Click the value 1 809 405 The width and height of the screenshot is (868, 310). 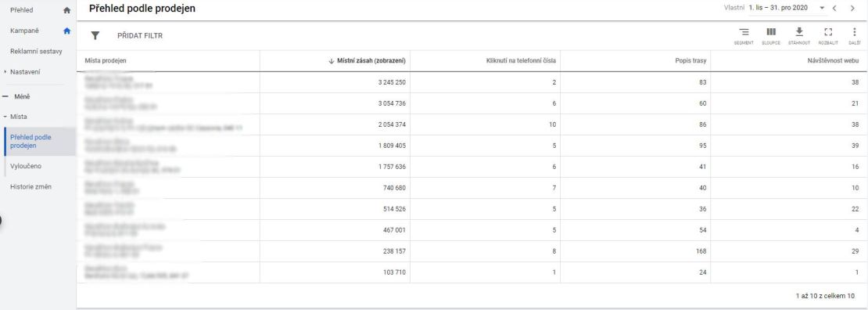pyautogui.click(x=391, y=146)
